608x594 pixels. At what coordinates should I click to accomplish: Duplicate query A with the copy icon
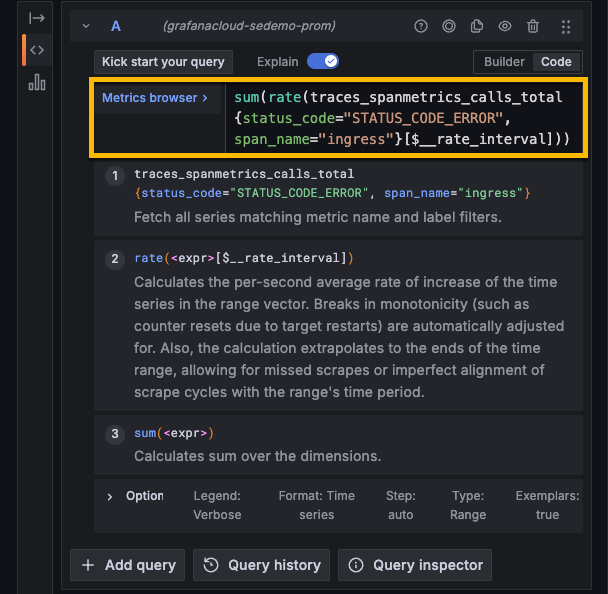[477, 27]
